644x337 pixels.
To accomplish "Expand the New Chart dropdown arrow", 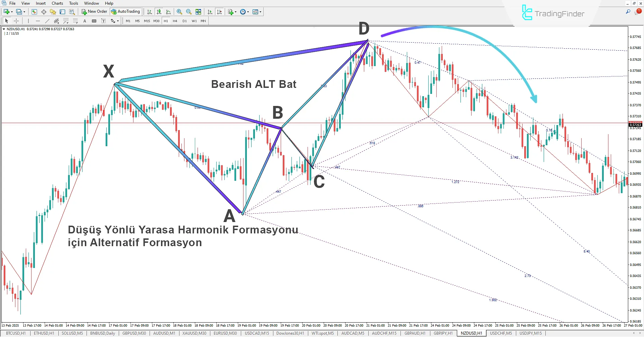I will 12,12.
